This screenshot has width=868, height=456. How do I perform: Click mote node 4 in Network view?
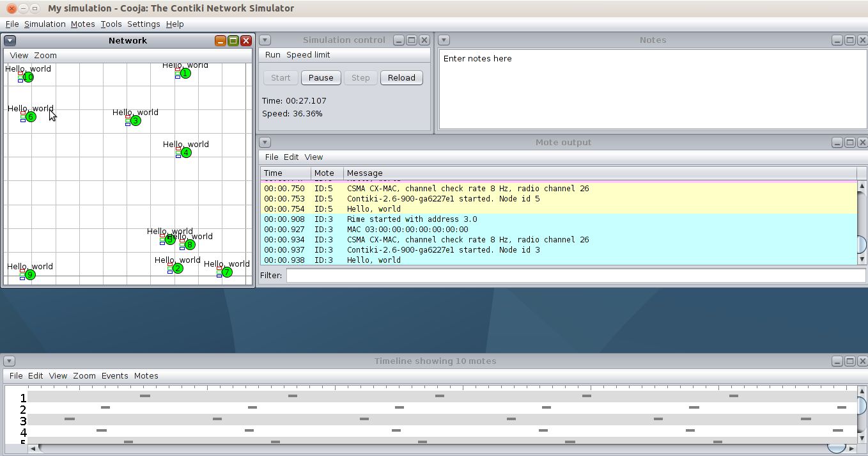(186, 153)
